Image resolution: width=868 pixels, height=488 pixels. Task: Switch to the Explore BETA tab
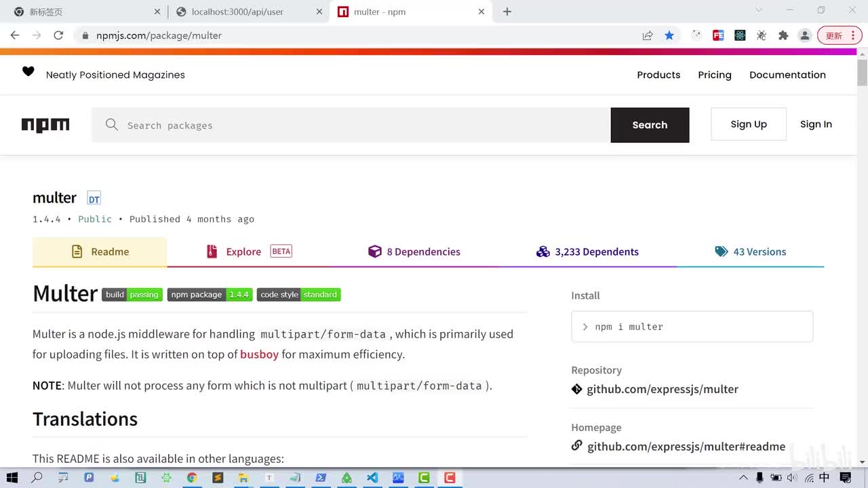point(249,251)
